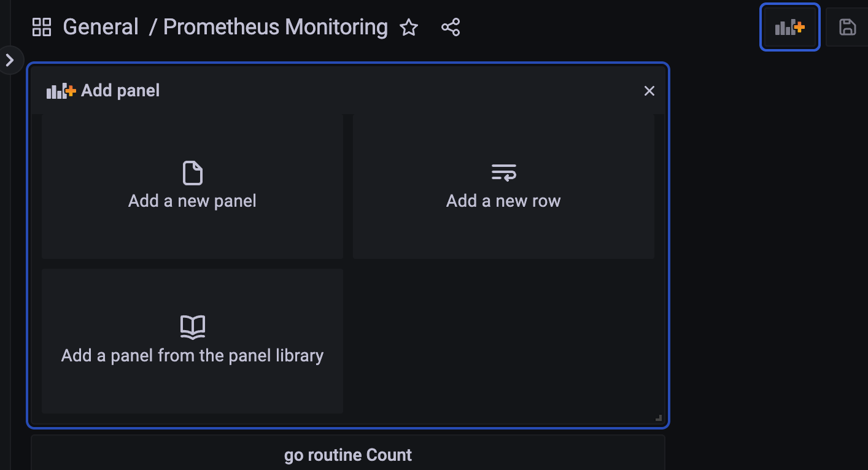Save the dashboard using the floppy icon
Viewport: 868px width, 470px height.
[x=847, y=28]
